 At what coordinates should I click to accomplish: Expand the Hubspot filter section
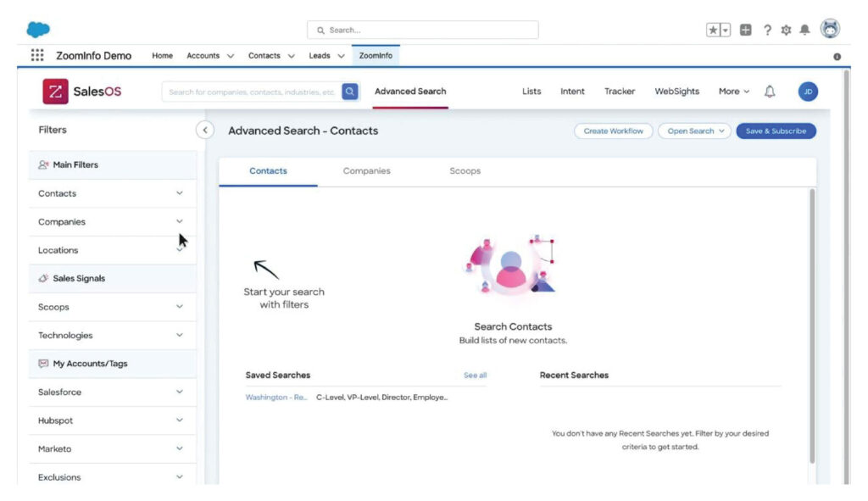point(113,420)
